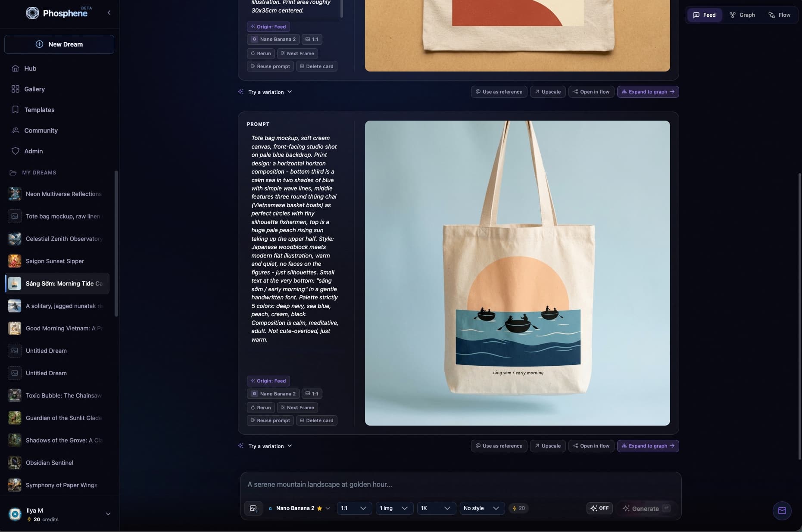Click Next Frame on the upper card

(x=297, y=53)
